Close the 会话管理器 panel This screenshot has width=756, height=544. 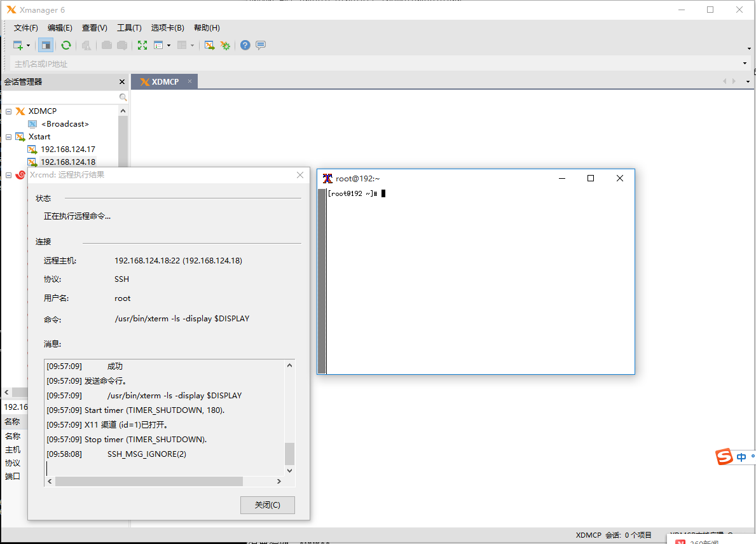coord(122,82)
